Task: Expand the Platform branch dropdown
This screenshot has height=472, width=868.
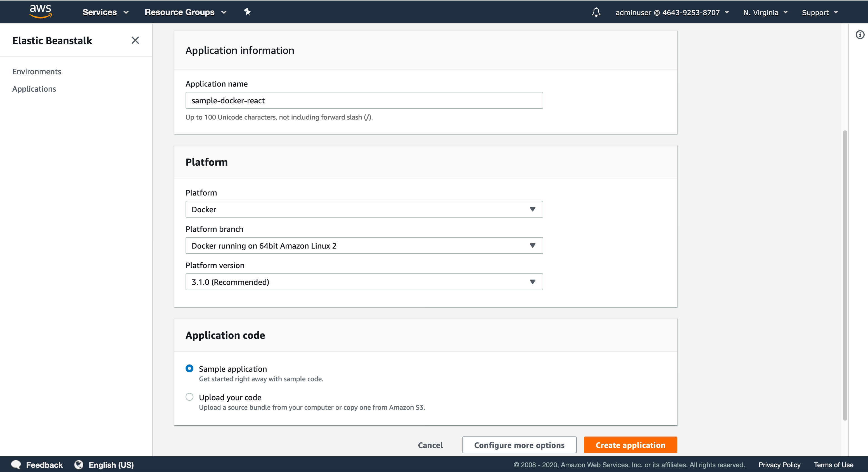Action: (364, 246)
